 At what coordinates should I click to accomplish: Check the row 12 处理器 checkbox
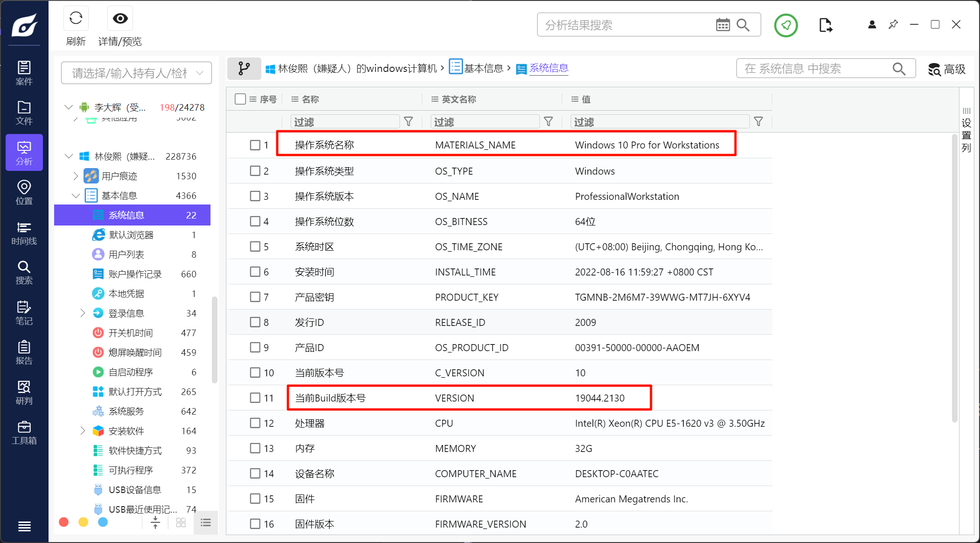coord(255,423)
